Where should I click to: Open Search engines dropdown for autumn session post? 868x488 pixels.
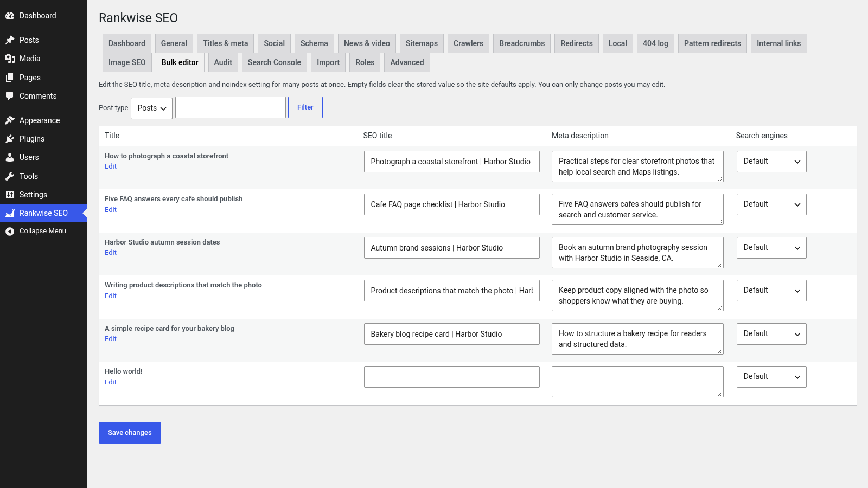(771, 248)
